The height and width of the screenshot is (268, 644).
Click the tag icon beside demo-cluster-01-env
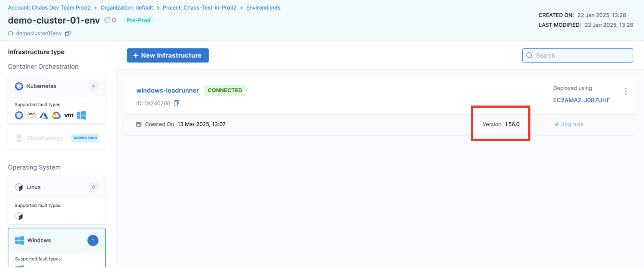(x=107, y=20)
